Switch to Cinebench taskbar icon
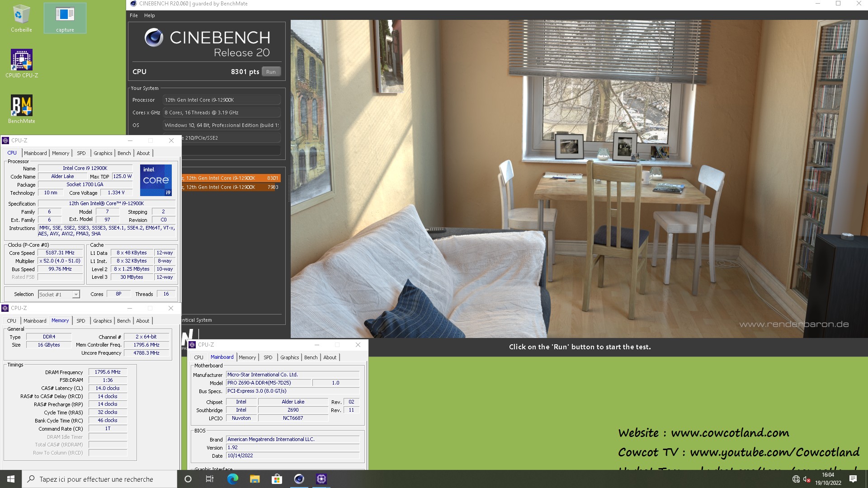 [299, 479]
